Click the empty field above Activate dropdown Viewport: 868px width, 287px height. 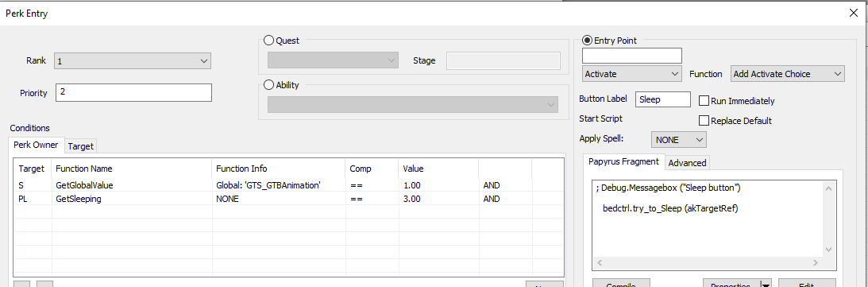(x=631, y=56)
